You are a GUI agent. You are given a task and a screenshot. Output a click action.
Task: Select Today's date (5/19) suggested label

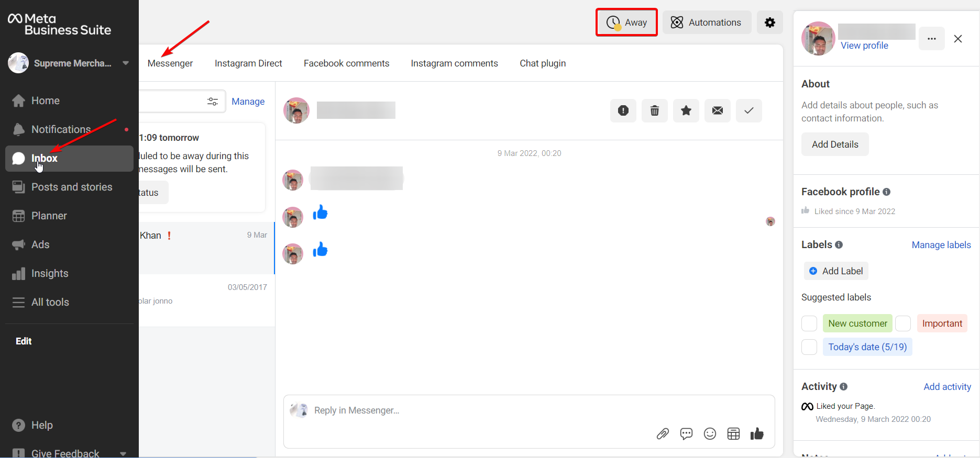coord(867,347)
